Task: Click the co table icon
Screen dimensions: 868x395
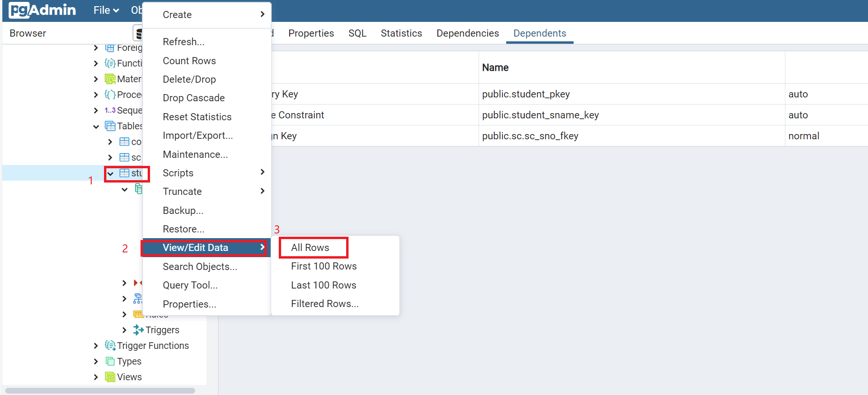Action: 124,142
